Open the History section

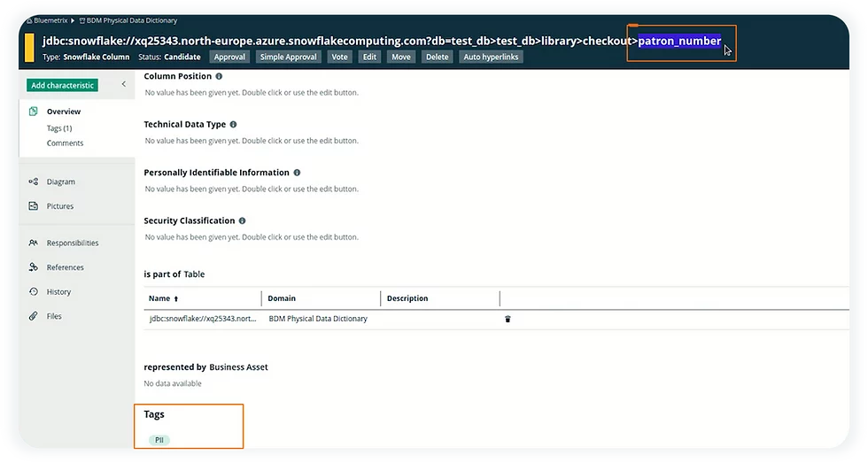click(58, 292)
